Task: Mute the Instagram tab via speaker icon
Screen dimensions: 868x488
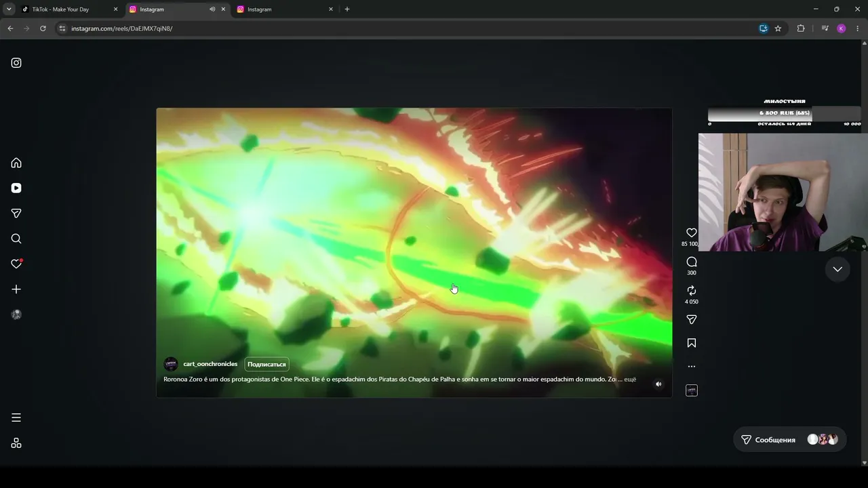Action: (212, 9)
